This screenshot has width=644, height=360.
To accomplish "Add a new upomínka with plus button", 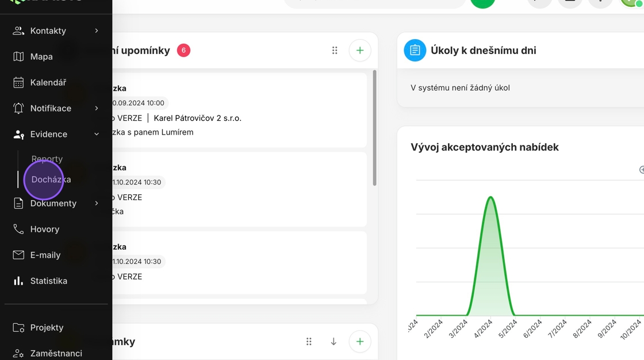I will (360, 51).
